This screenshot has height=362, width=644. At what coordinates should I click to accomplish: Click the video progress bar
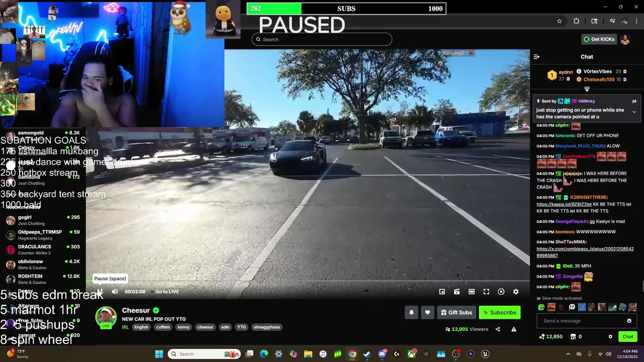pos(308,281)
